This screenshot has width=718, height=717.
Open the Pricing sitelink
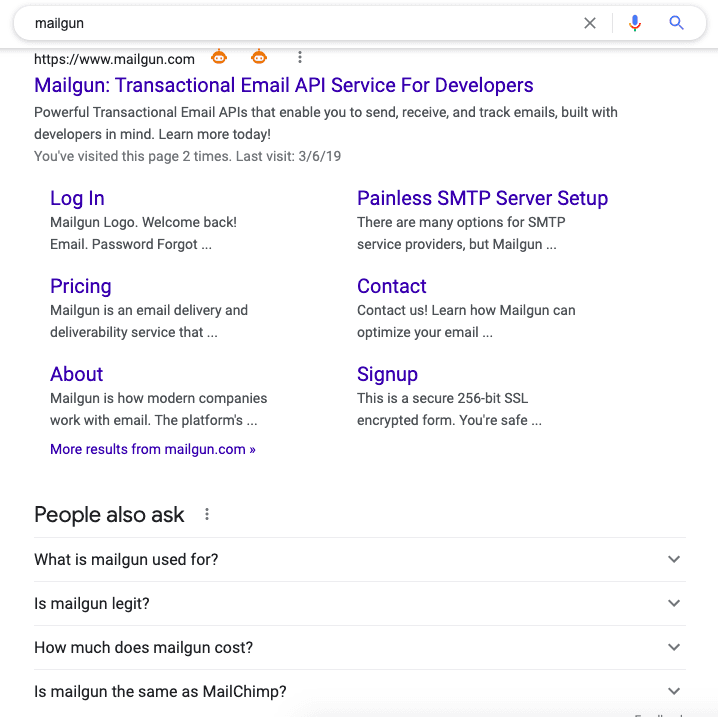(x=81, y=286)
